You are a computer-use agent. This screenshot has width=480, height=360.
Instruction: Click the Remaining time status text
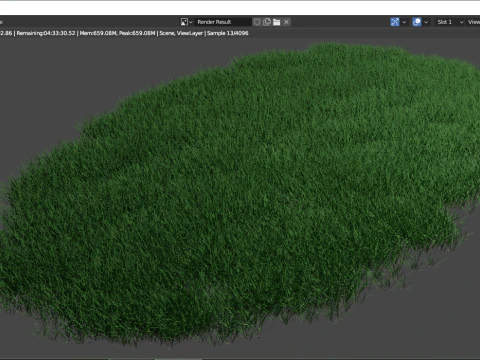pyautogui.click(x=46, y=33)
